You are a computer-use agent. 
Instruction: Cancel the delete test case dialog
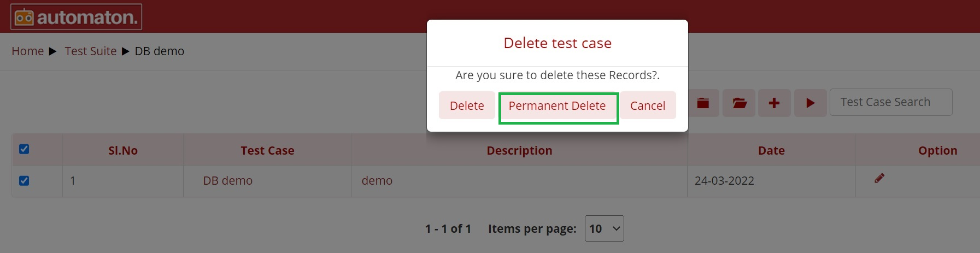[x=648, y=105]
